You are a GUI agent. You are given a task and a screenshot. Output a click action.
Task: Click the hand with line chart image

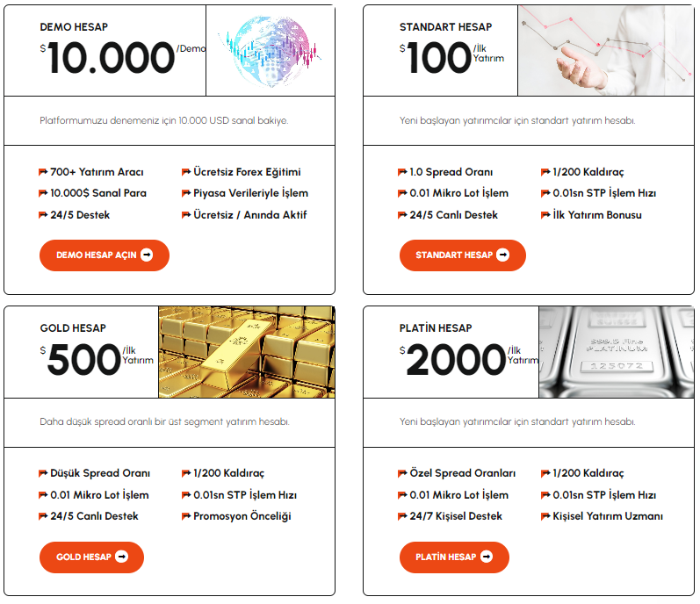tap(606, 50)
